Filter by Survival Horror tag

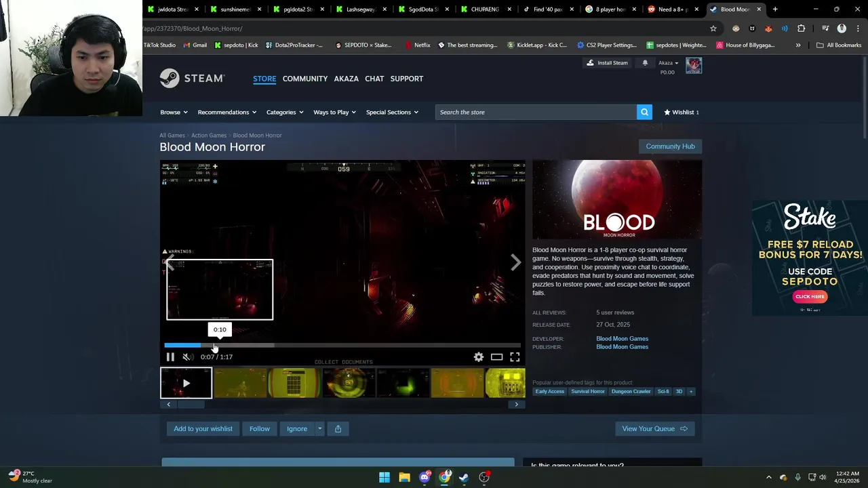588,392
